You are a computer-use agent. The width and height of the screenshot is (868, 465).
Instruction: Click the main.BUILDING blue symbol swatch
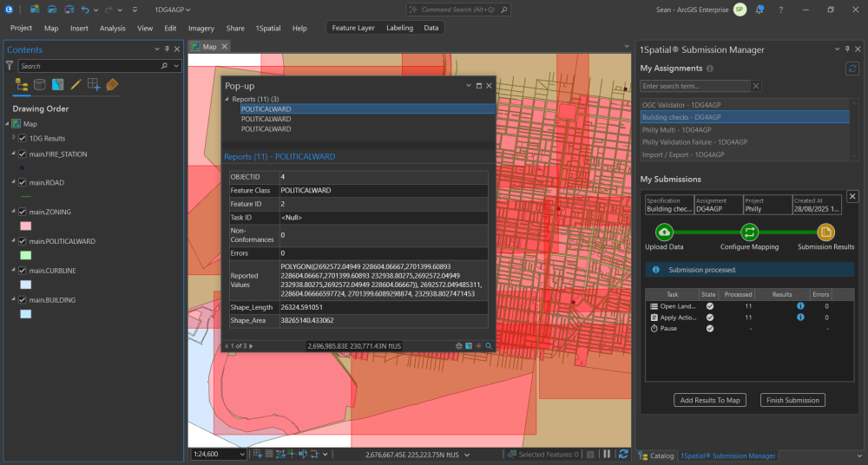pyautogui.click(x=25, y=314)
